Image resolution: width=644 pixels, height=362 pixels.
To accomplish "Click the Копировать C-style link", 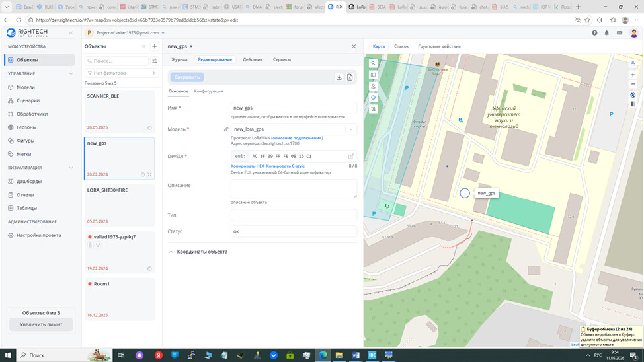I will pos(286,166).
